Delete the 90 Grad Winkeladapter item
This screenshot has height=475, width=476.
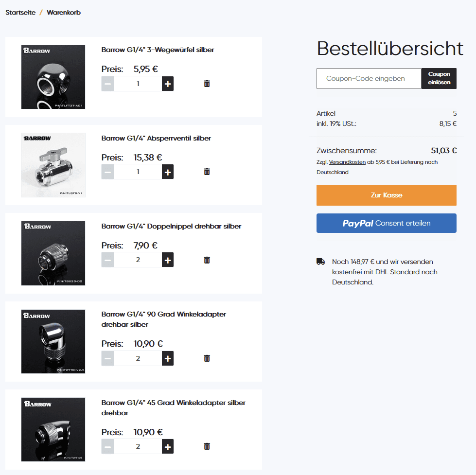(207, 358)
